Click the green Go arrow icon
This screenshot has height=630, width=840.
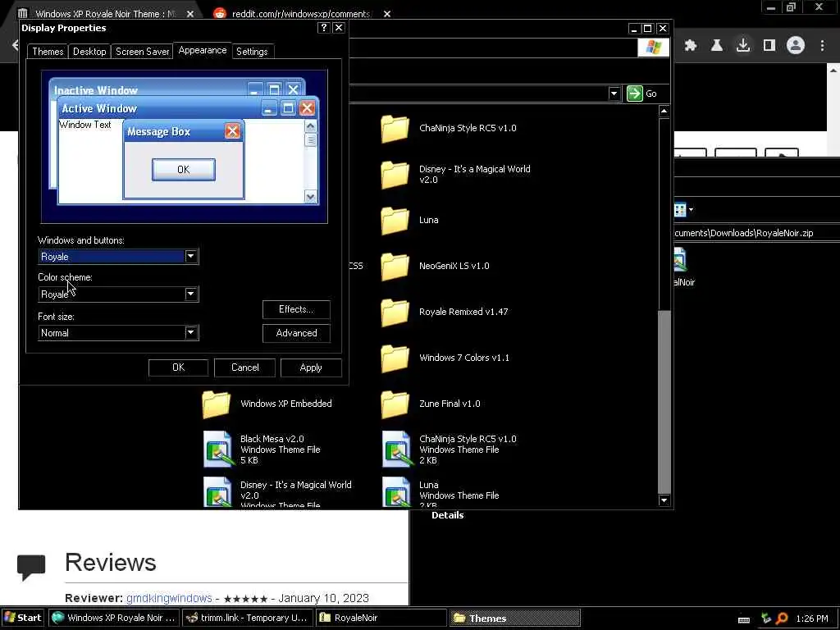(635, 94)
